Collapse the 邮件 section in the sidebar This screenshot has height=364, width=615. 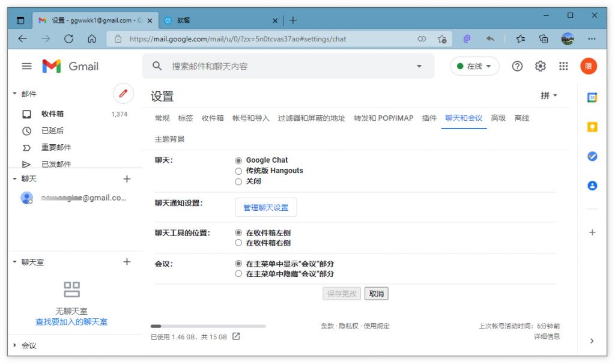(14, 93)
